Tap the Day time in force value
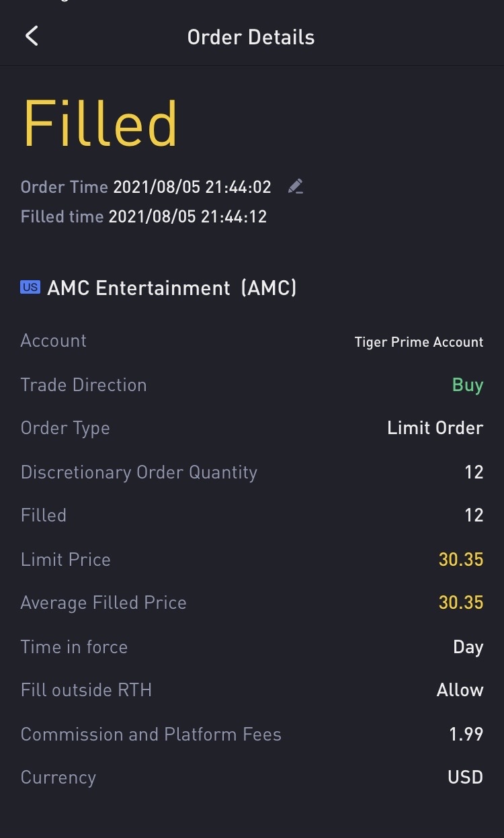This screenshot has width=504, height=838. 468,647
